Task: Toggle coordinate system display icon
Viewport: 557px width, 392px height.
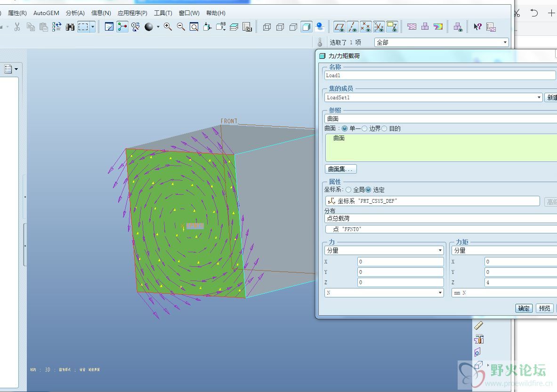Action: (379, 27)
